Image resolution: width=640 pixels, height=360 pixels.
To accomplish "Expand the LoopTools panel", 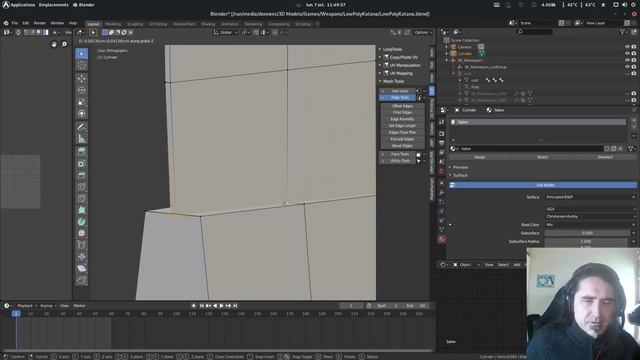I will [x=391, y=49].
